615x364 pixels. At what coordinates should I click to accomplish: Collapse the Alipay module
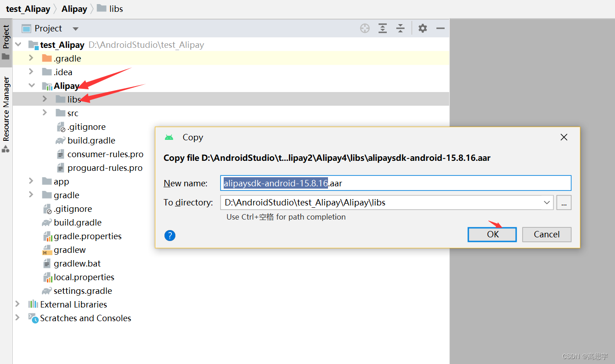(x=31, y=85)
